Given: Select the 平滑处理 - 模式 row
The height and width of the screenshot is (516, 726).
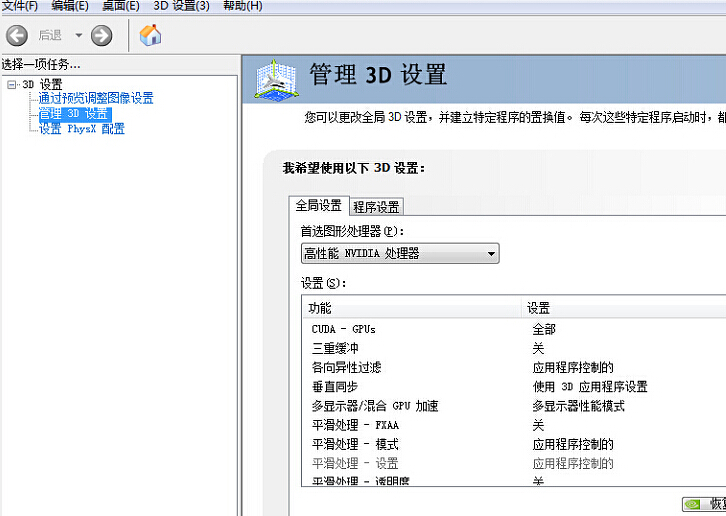Looking at the screenshot, I should (x=514, y=445).
